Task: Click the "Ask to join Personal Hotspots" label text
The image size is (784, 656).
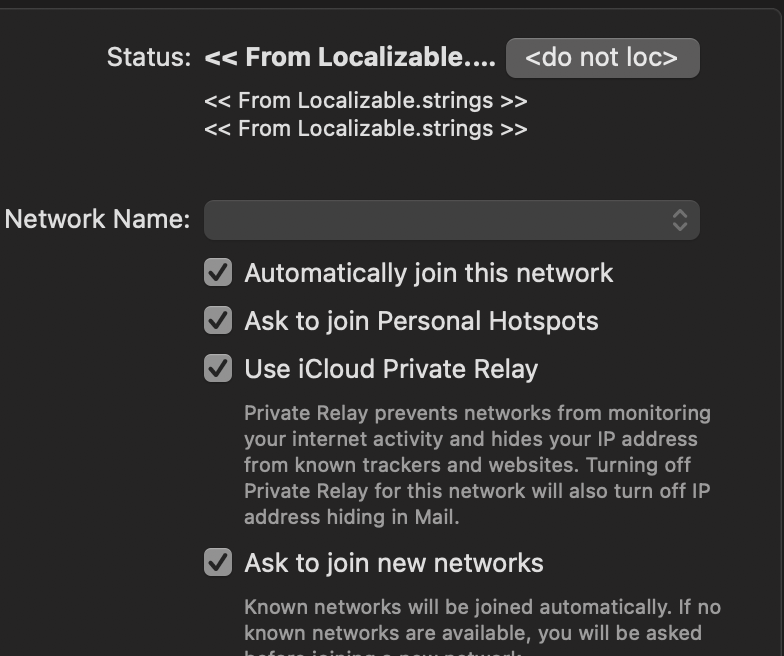Action: click(x=421, y=321)
